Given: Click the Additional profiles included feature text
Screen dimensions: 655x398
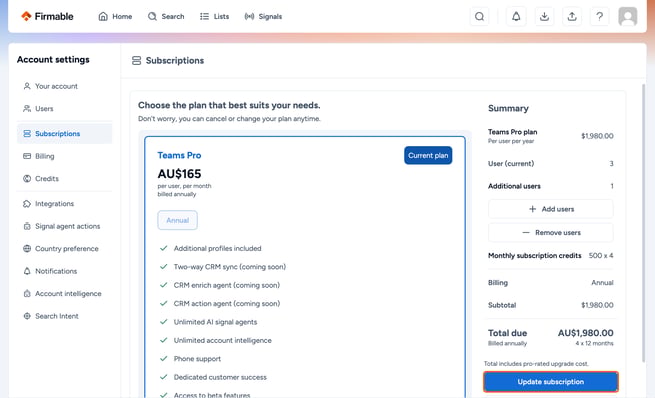Looking at the screenshot, I should coord(218,248).
